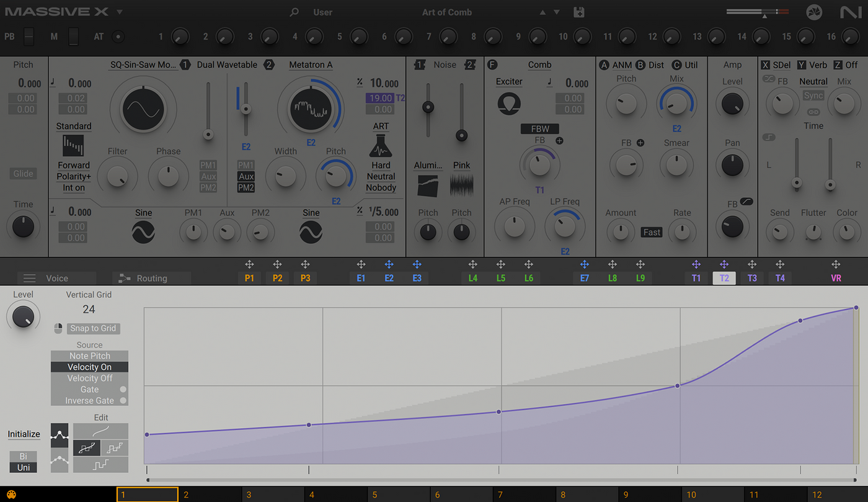
Task: Select the plain staircase Edit shape
Action: click(x=100, y=464)
